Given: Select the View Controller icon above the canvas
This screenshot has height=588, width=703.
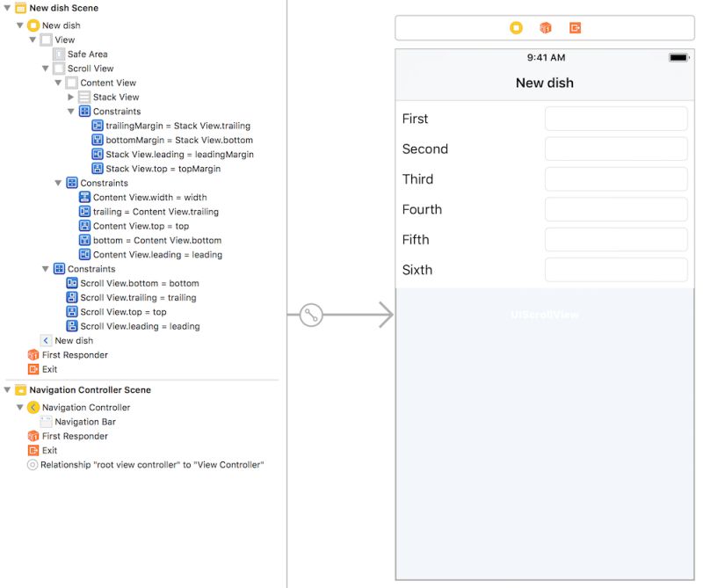Looking at the screenshot, I should (516, 27).
